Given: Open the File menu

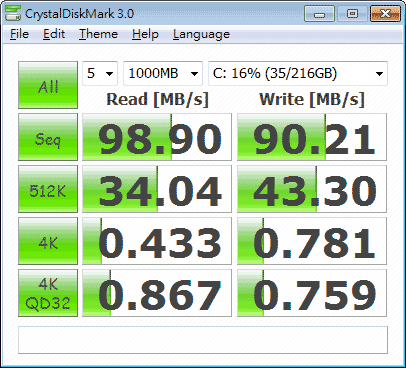Looking at the screenshot, I should (19, 34).
